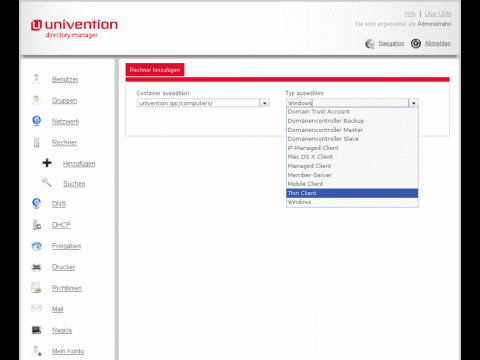Click the Über UDM link
This screenshot has height=360, width=480.
pyautogui.click(x=438, y=14)
